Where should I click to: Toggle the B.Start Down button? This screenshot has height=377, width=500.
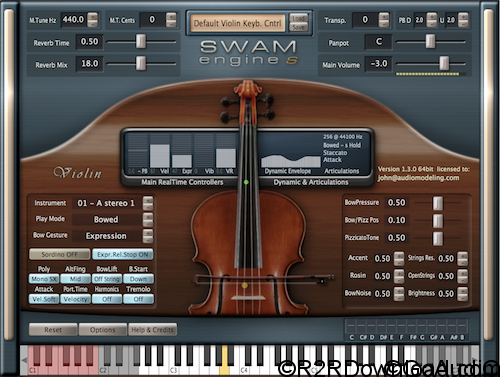[x=138, y=279]
